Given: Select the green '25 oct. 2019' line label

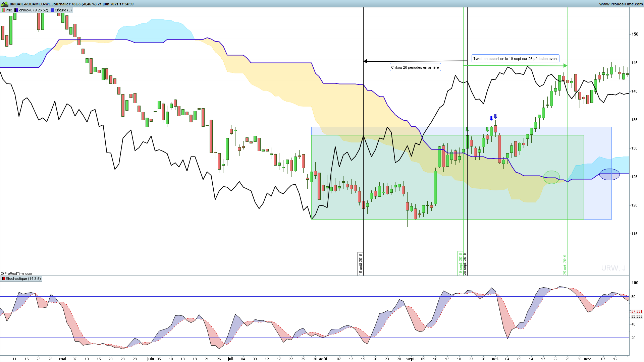Looking at the screenshot, I should point(565,264).
